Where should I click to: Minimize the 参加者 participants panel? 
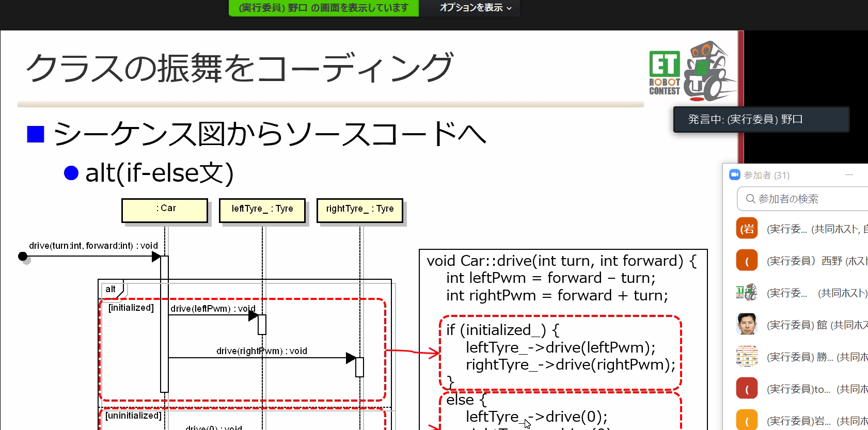coord(849,175)
